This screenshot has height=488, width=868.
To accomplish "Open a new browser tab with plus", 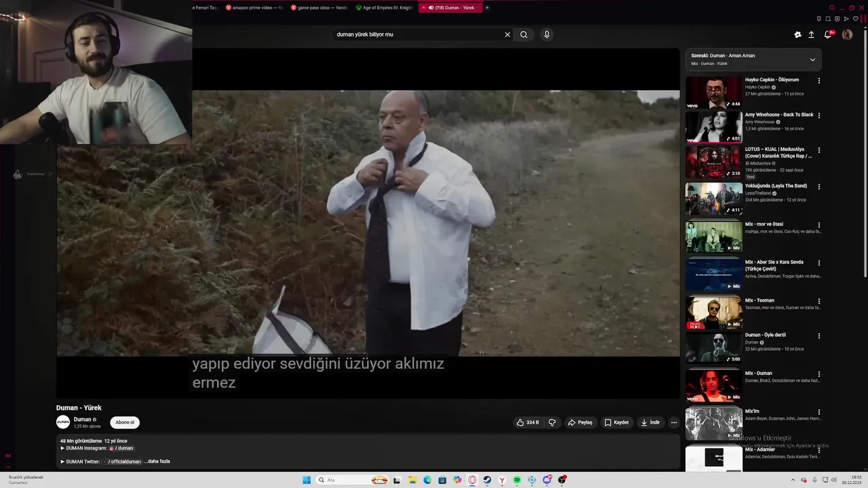I will pos(487,7).
